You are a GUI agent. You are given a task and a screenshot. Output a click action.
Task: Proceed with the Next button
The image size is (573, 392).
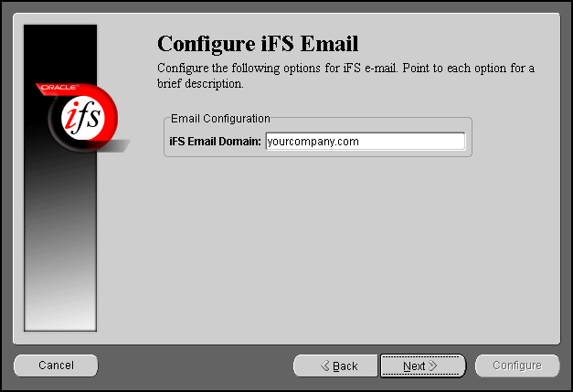(423, 366)
